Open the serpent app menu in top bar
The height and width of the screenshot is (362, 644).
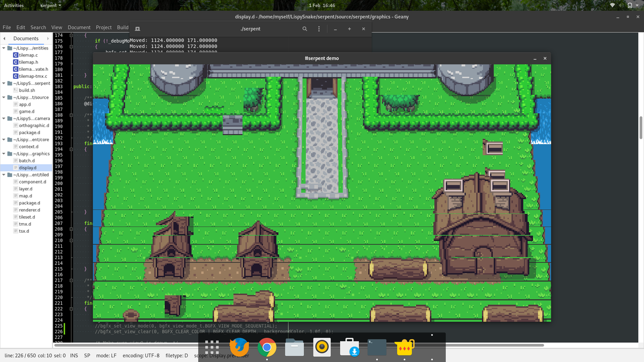point(51,5)
